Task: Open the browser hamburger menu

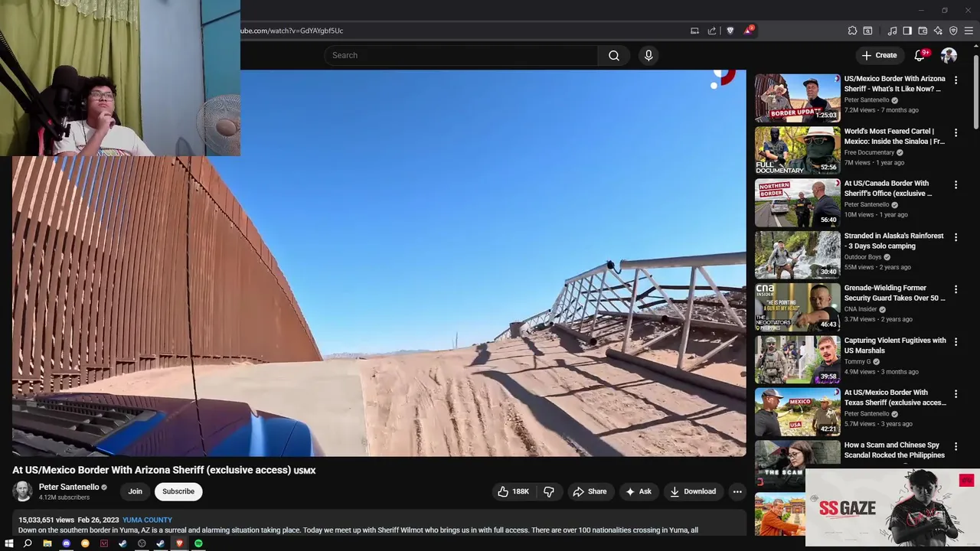Action: (x=969, y=31)
